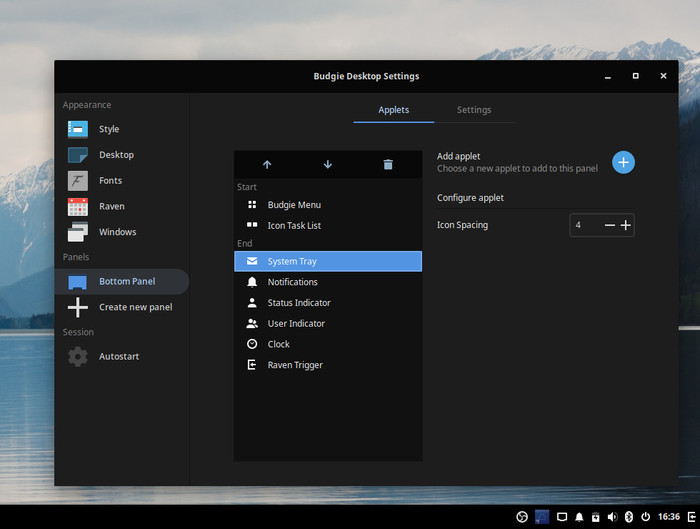This screenshot has height=529, width=700.
Task: Select Create new panel
Action: pyautogui.click(x=135, y=307)
